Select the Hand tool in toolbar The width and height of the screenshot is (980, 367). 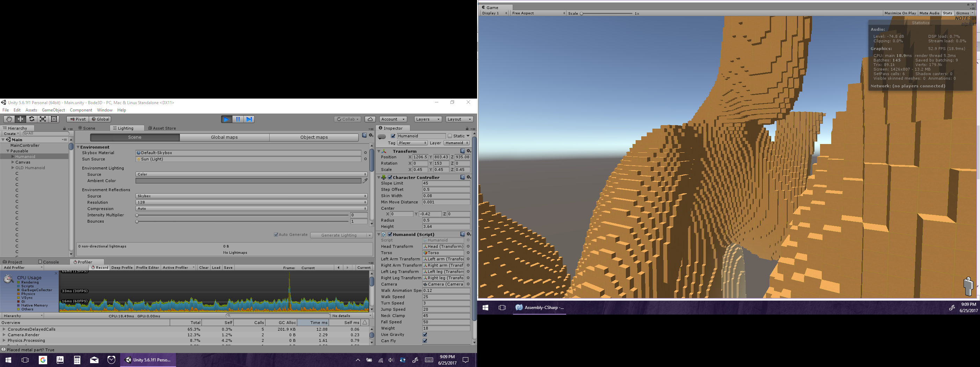click(x=9, y=119)
